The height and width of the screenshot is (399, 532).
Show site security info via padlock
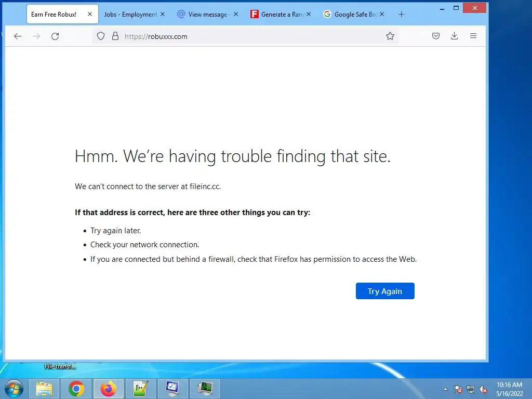tap(115, 36)
